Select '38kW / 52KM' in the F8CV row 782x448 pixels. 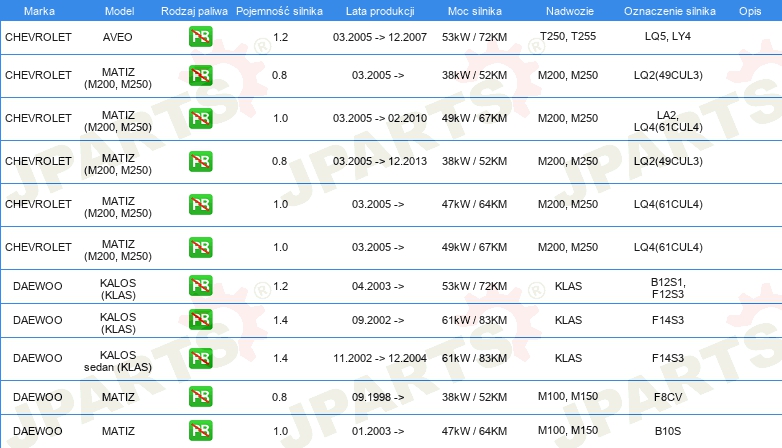pos(474,397)
